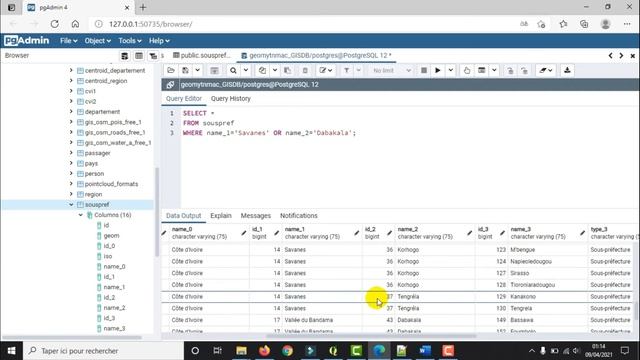Open the Find options dropdown arrow
Screen dimensions: 640x360
(246, 71)
